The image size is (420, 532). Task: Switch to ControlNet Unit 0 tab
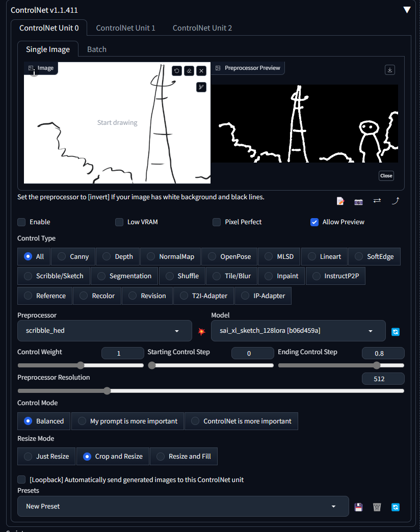point(49,28)
